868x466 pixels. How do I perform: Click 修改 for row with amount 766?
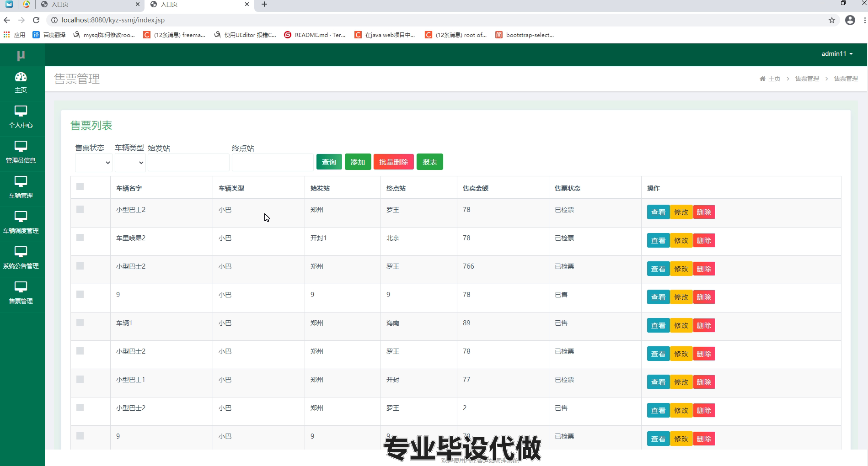coord(681,269)
